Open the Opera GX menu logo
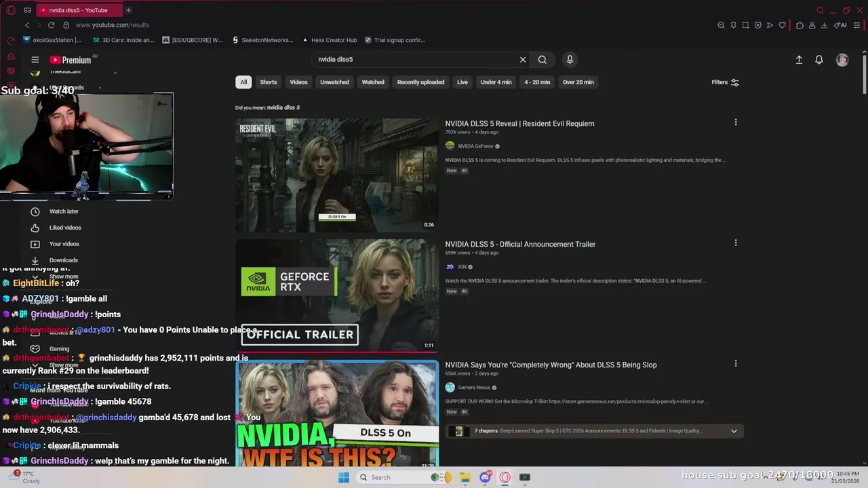This screenshot has width=868, height=488. tap(11, 10)
